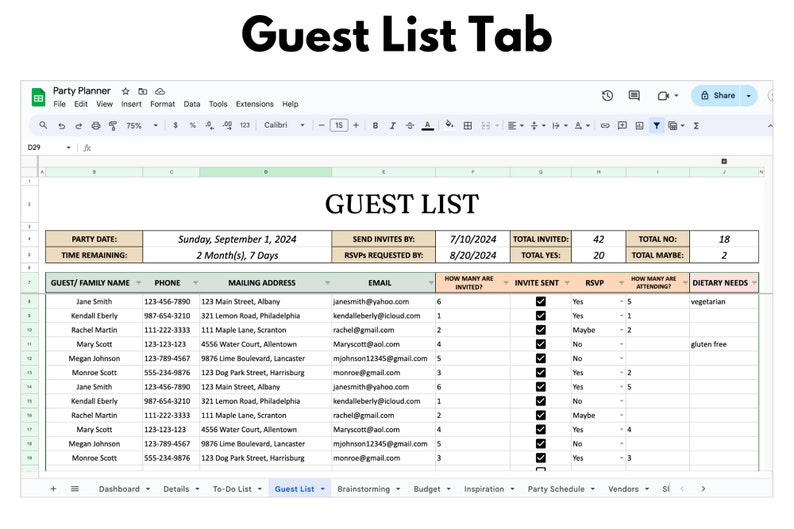
Task: Toggle Invite Sent checkbox in row 14
Action: coord(541,386)
